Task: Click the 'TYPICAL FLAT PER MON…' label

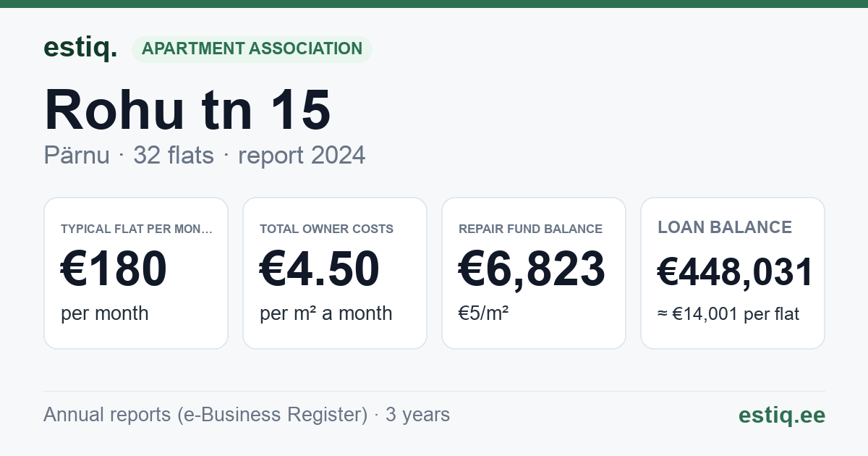Action: (137, 229)
